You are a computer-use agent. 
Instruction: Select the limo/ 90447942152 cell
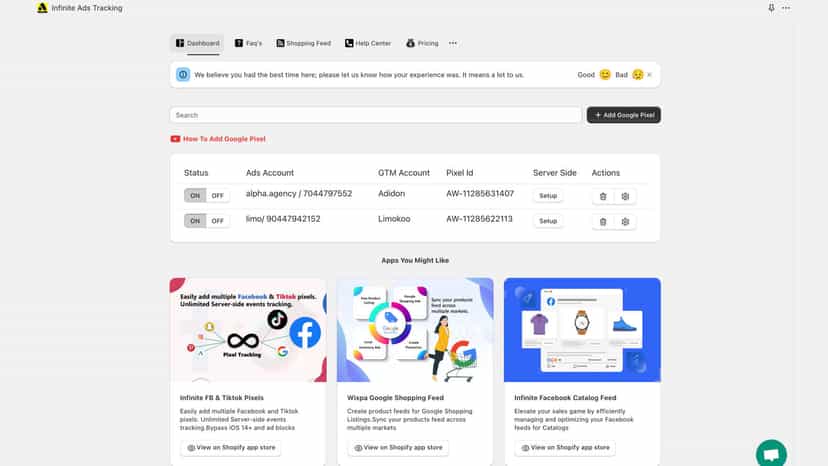(x=283, y=219)
